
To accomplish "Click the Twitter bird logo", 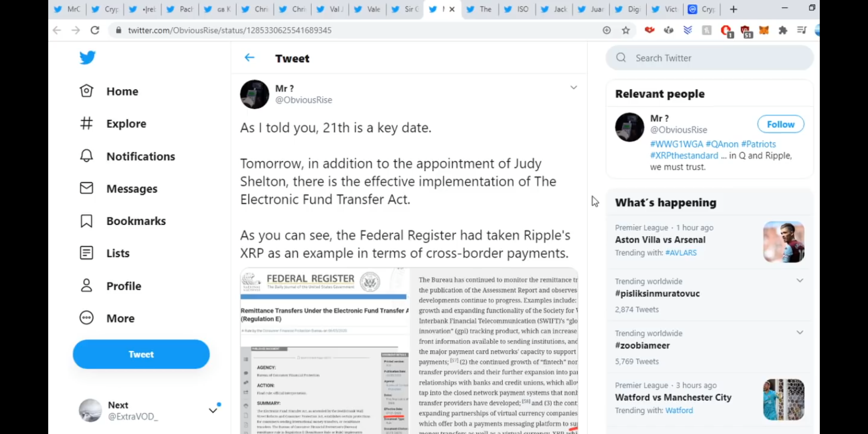I will [87, 57].
